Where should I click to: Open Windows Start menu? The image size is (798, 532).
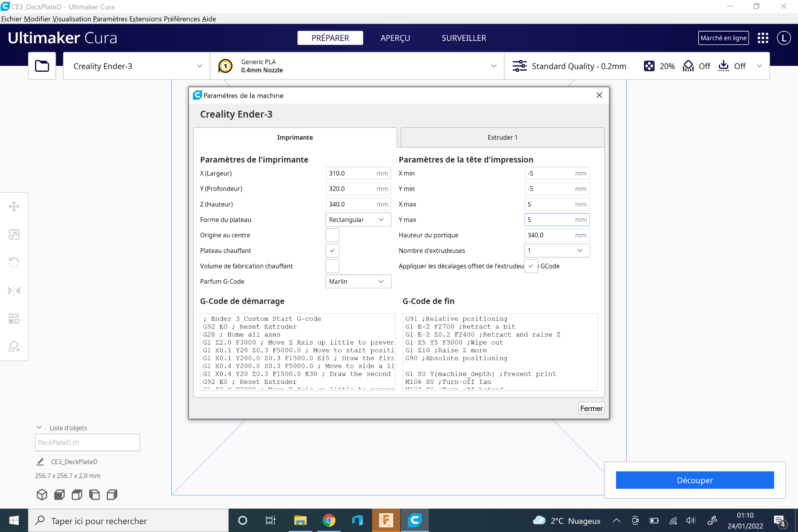[14, 520]
